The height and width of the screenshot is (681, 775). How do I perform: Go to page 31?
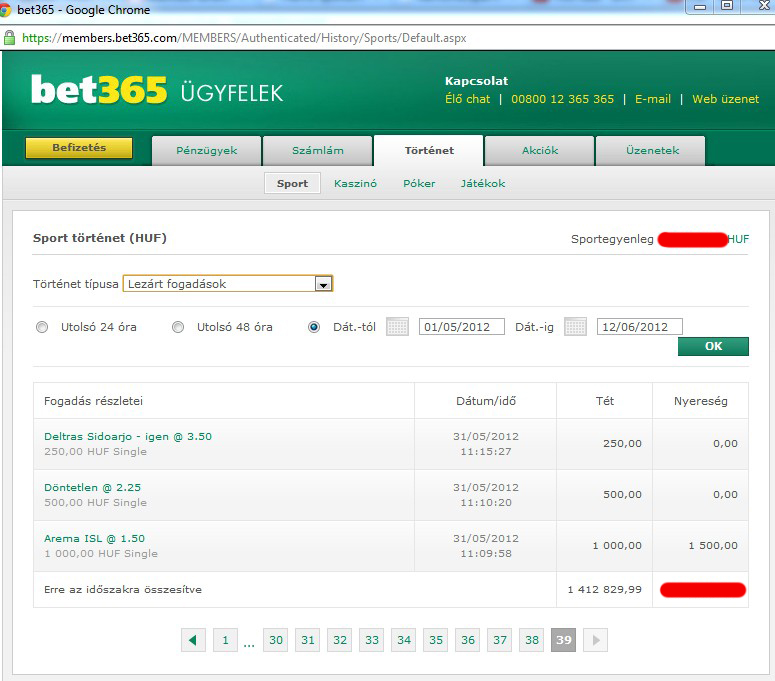(x=308, y=640)
